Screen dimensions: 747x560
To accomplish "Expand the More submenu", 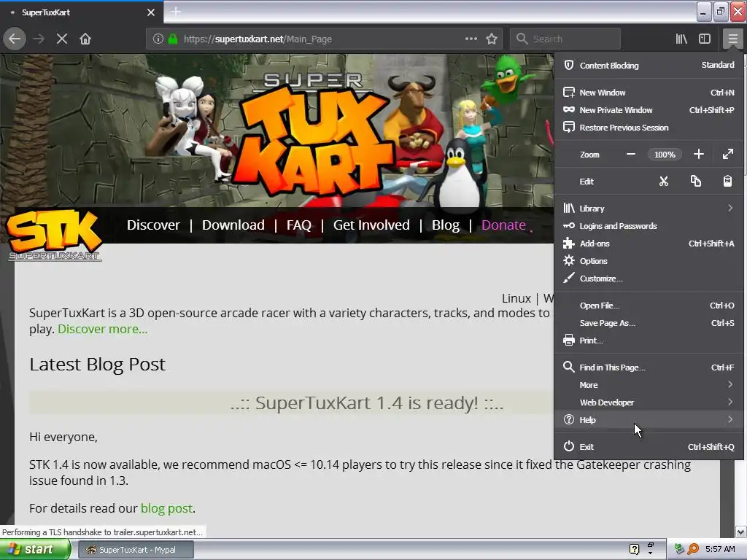I will 649,385.
